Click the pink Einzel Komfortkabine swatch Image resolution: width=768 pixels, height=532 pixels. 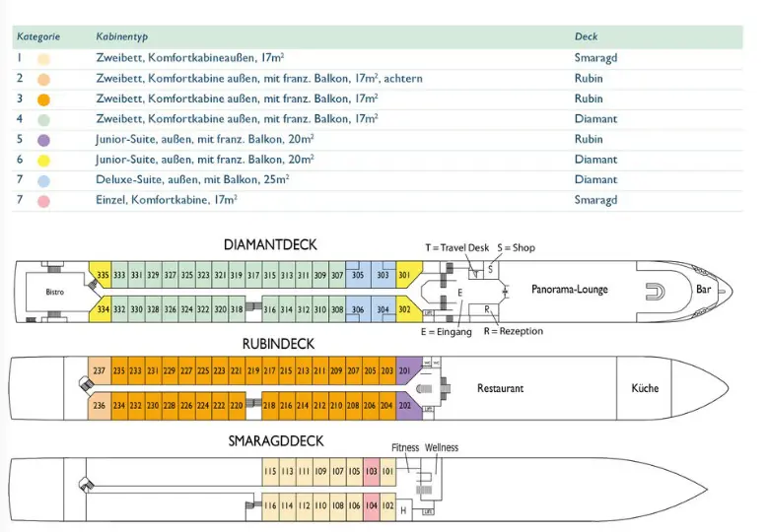coord(43,201)
